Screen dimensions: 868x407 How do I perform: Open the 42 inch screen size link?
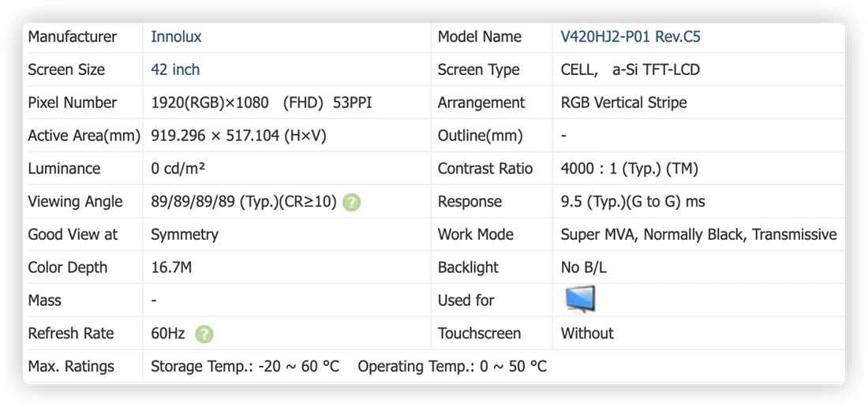pos(175,69)
